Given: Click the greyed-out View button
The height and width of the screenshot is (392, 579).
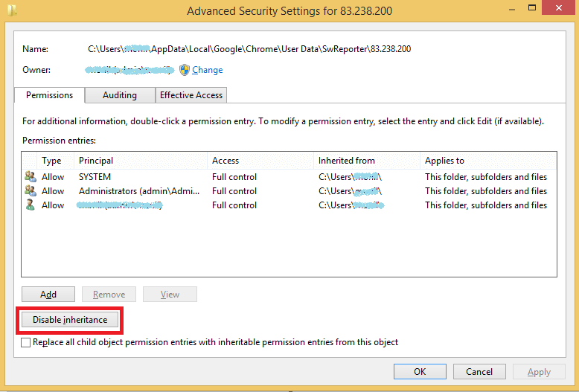Looking at the screenshot, I should 170,294.
